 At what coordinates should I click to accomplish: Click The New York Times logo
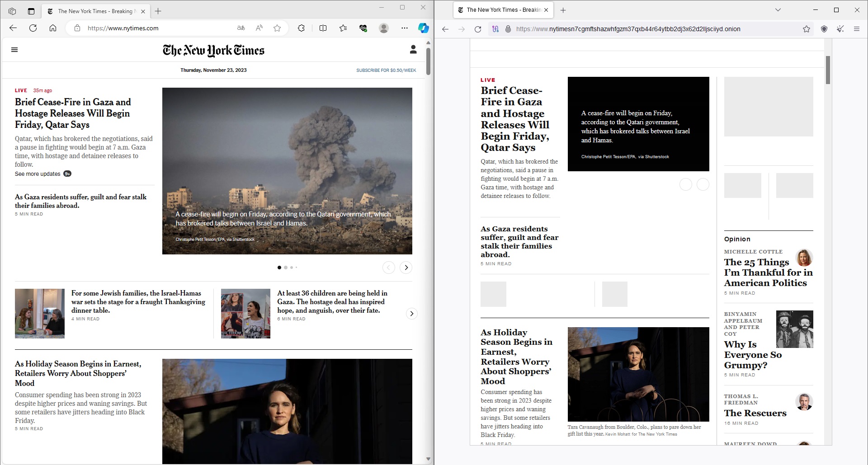point(213,50)
